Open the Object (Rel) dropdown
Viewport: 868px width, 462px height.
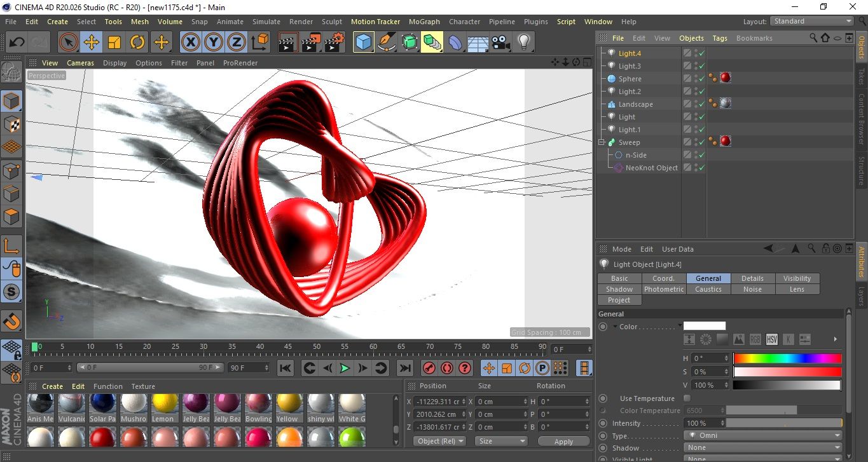coord(439,441)
